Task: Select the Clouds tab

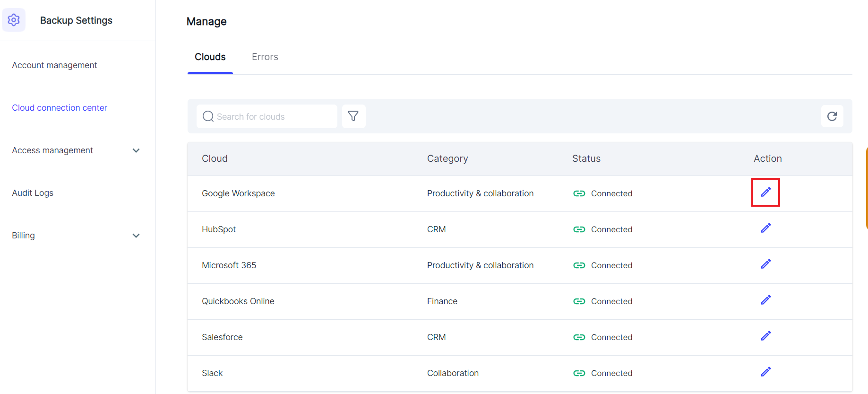Action: point(210,57)
